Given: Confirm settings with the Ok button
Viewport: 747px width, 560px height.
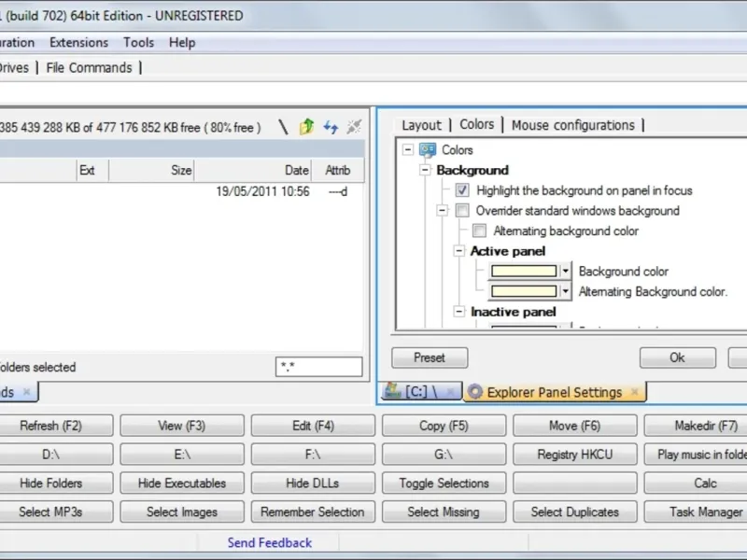Looking at the screenshot, I should click(x=678, y=357).
